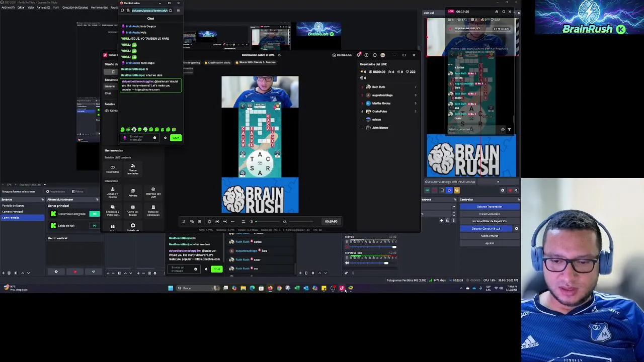Viewport: 644px width, 362px height.
Task: Bookmark page with Firefox star icon
Action: coord(171,11)
